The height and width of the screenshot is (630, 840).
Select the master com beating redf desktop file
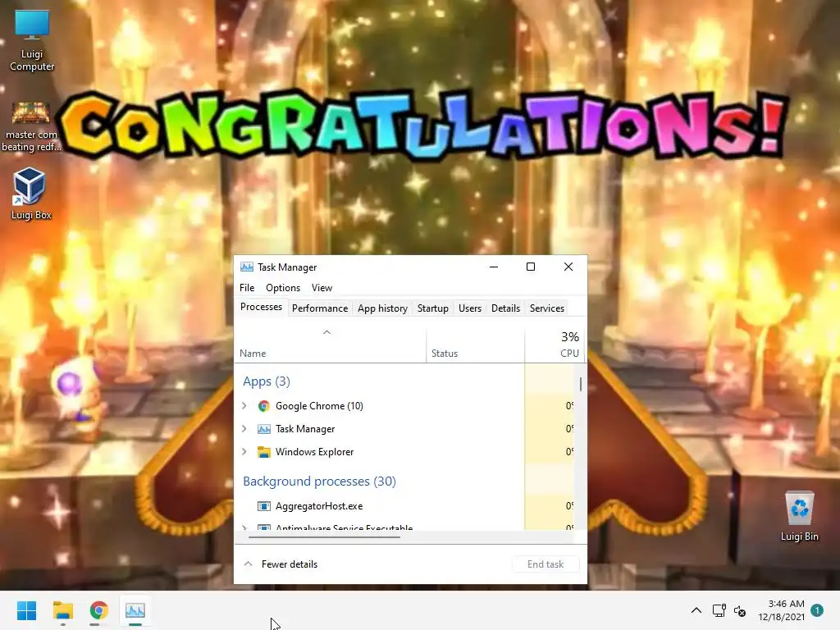pos(31,126)
